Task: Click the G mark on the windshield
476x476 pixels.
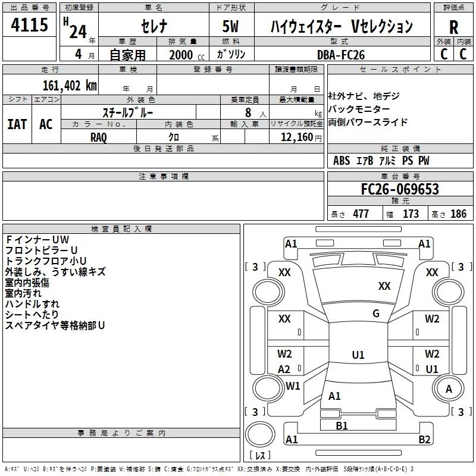Action: (x=375, y=314)
